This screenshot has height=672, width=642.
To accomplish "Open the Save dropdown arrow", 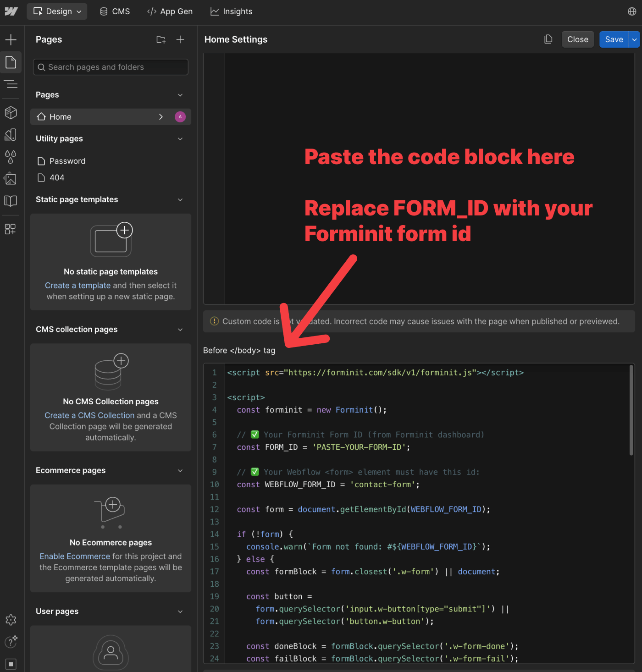I will coord(634,39).
